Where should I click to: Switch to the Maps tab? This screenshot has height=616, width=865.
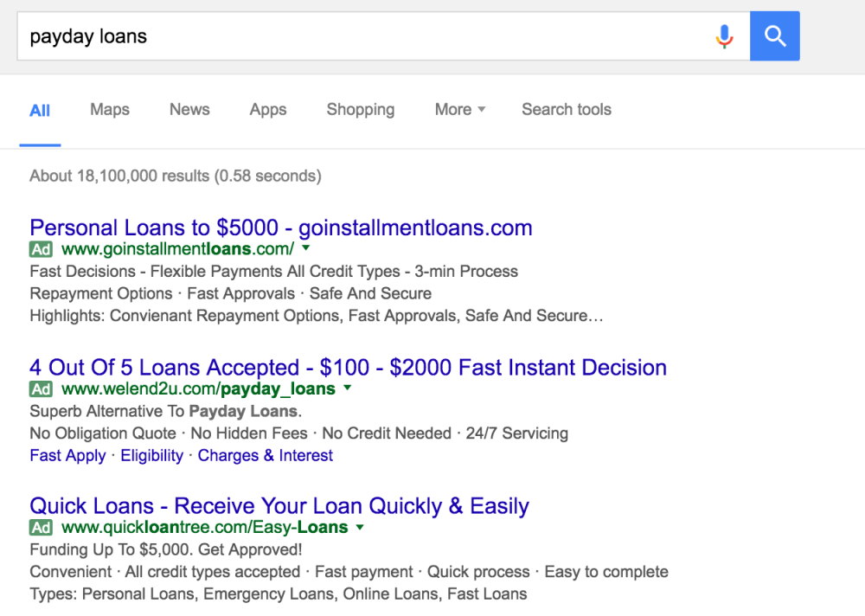[110, 110]
